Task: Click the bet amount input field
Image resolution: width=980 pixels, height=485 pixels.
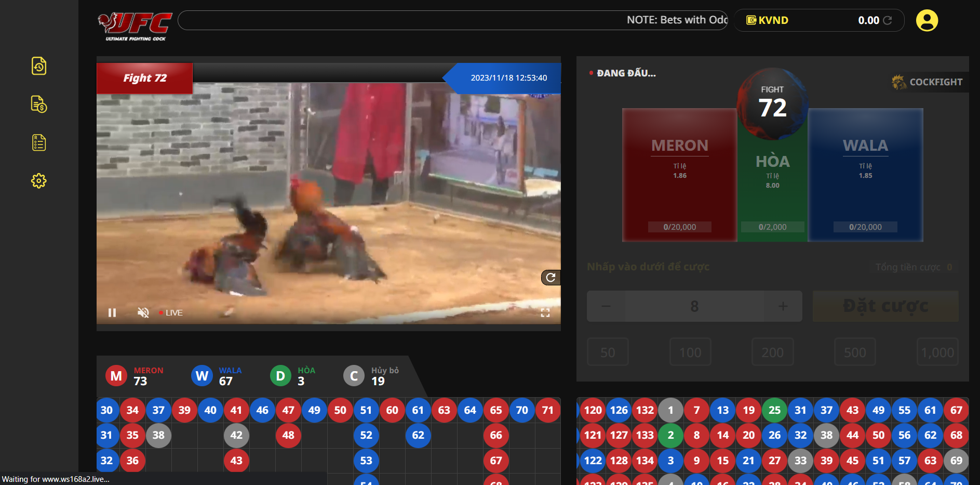Action: point(694,306)
